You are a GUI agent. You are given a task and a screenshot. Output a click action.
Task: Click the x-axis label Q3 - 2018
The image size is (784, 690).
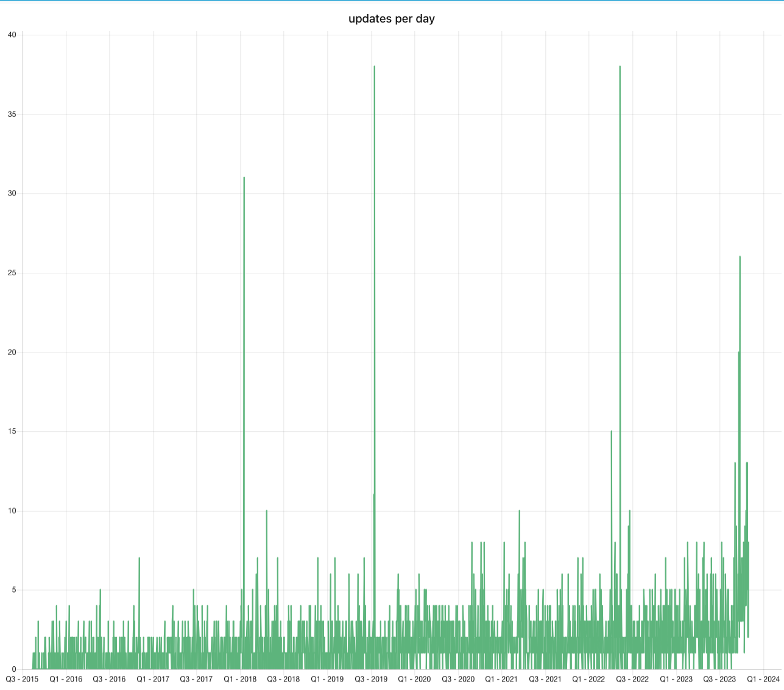(283, 679)
